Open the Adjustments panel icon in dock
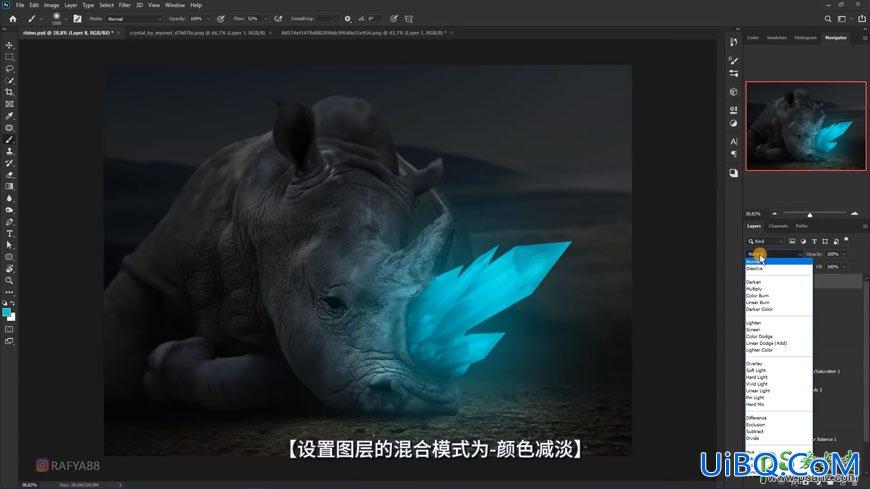The image size is (870, 489). tap(734, 123)
